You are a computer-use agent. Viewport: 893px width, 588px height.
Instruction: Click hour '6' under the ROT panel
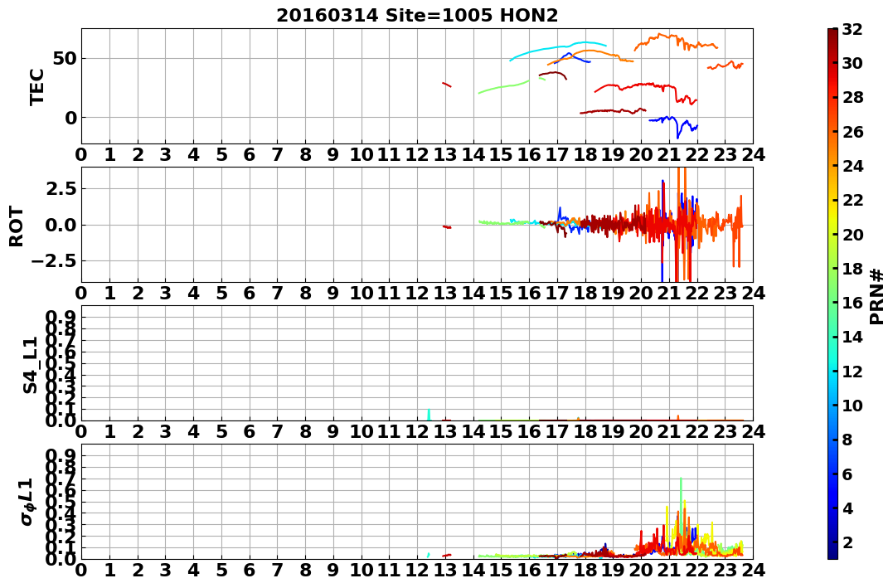click(250, 294)
